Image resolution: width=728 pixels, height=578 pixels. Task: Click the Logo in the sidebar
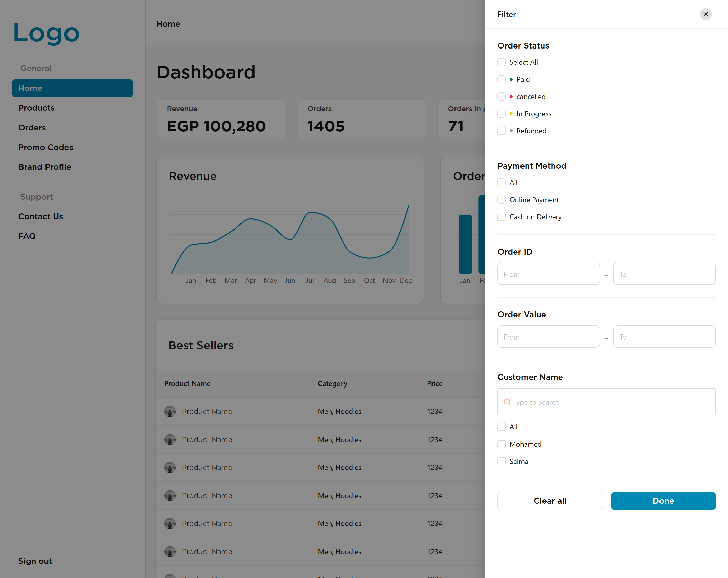[46, 33]
